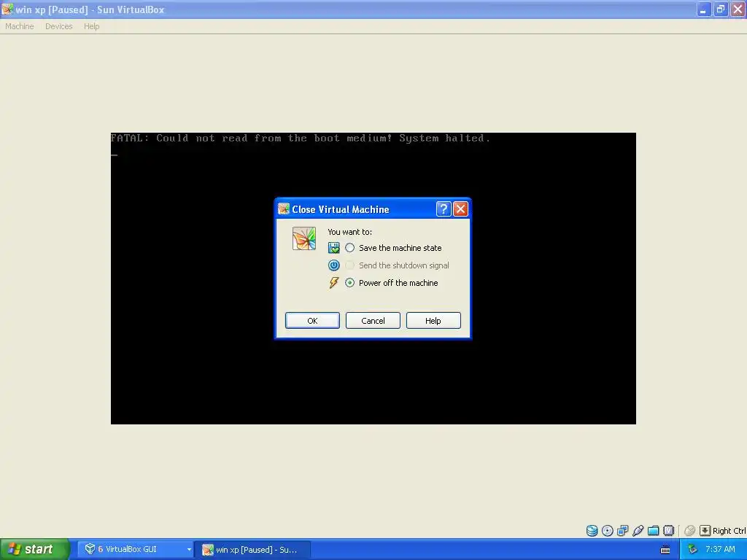Close the Close Virtual Machine dialog
Screen dimensions: 747x560
pyautogui.click(x=461, y=209)
